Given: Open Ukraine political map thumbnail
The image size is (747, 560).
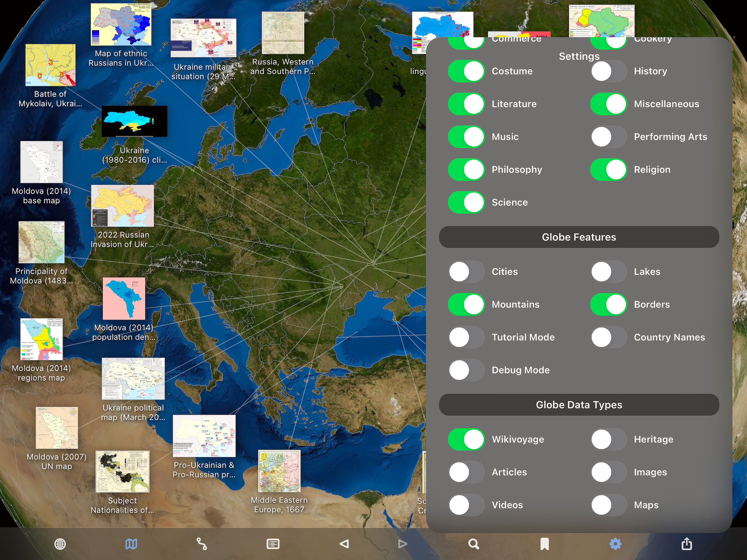Looking at the screenshot, I should click(133, 379).
